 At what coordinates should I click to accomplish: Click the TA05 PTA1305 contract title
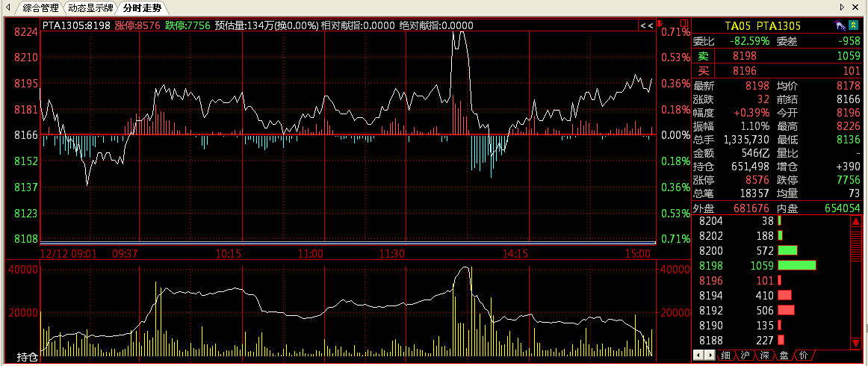(x=763, y=26)
